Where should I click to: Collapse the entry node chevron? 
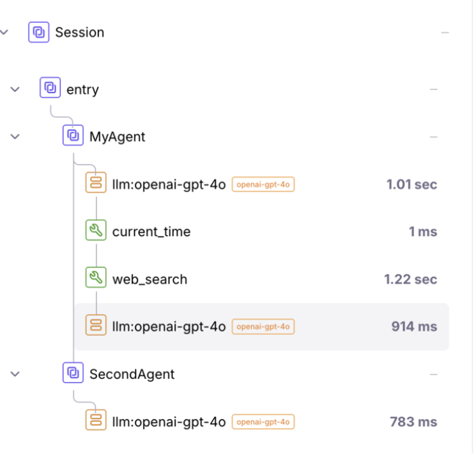pyautogui.click(x=16, y=89)
